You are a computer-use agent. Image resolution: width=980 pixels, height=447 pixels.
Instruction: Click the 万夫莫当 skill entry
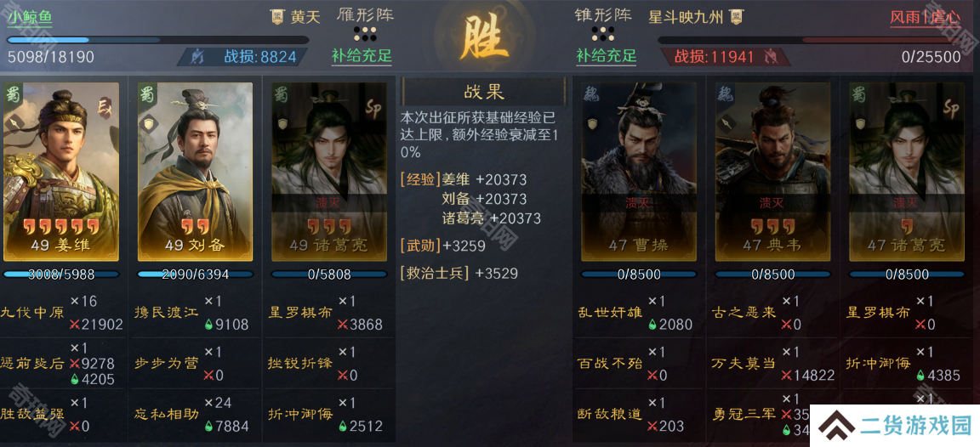pos(744,364)
